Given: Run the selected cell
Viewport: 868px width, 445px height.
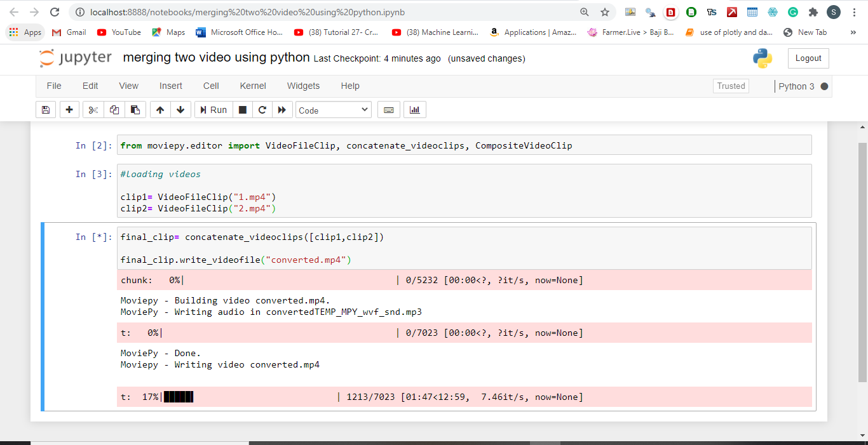Looking at the screenshot, I should point(214,109).
